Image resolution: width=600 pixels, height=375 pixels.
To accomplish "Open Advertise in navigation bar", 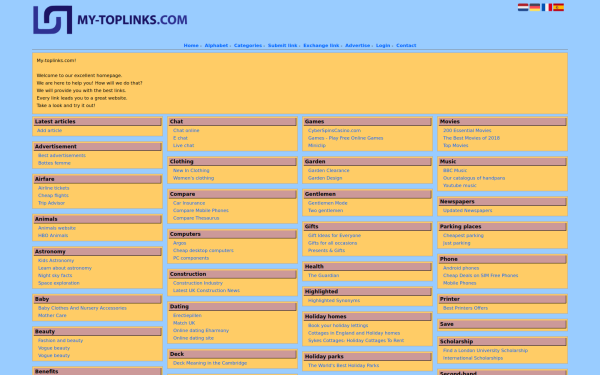I will click(357, 46).
